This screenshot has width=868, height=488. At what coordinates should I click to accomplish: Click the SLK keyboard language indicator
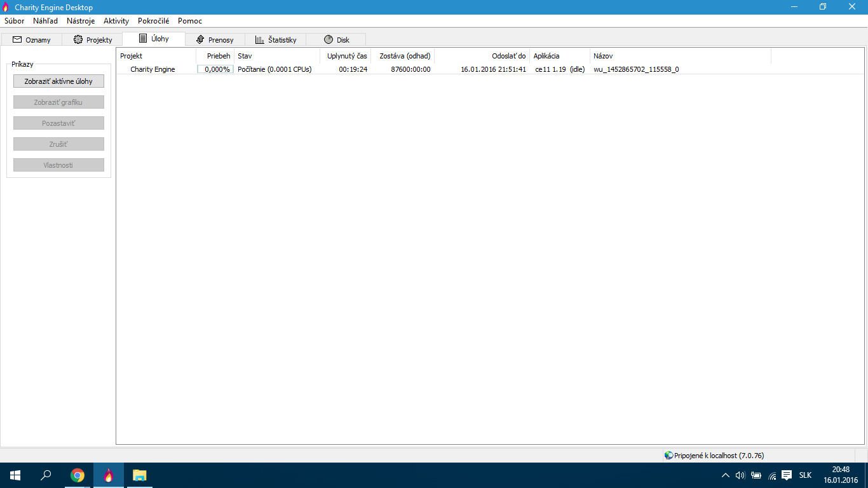[x=805, y=475]
